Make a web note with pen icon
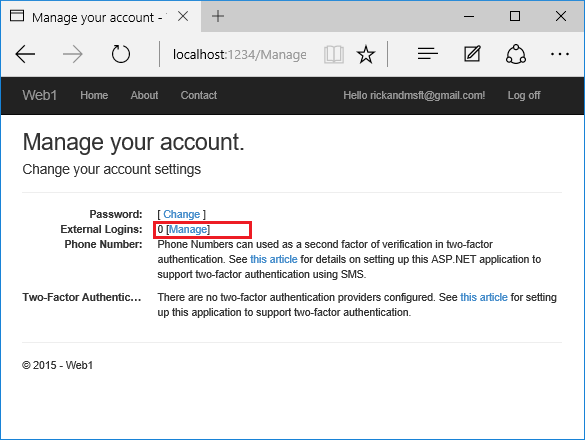Image resolution: width=585 pixels, height=440 pixels. [x=472, y=54]
